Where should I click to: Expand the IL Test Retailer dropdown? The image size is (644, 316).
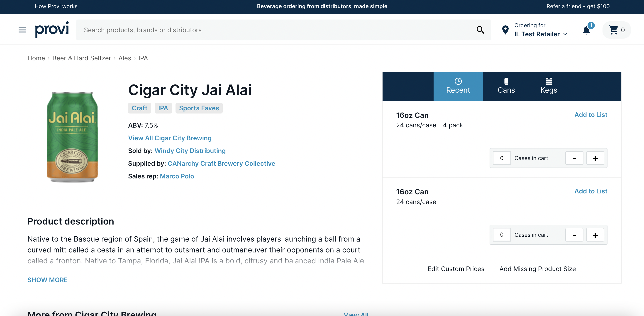pyautogui.click(x=541, y=34)
